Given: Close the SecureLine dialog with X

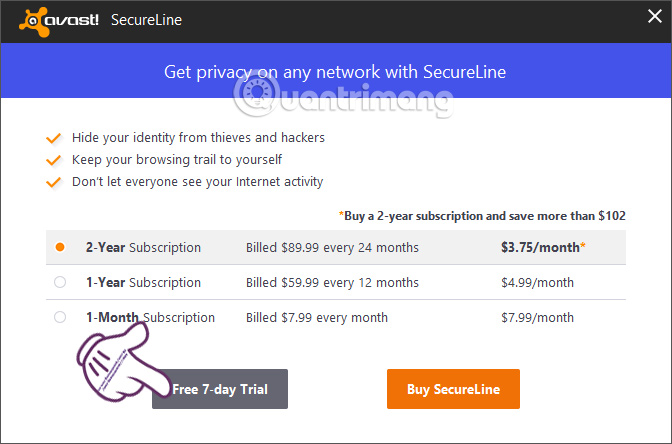Looking at the screenshot, I should point(654,17).
